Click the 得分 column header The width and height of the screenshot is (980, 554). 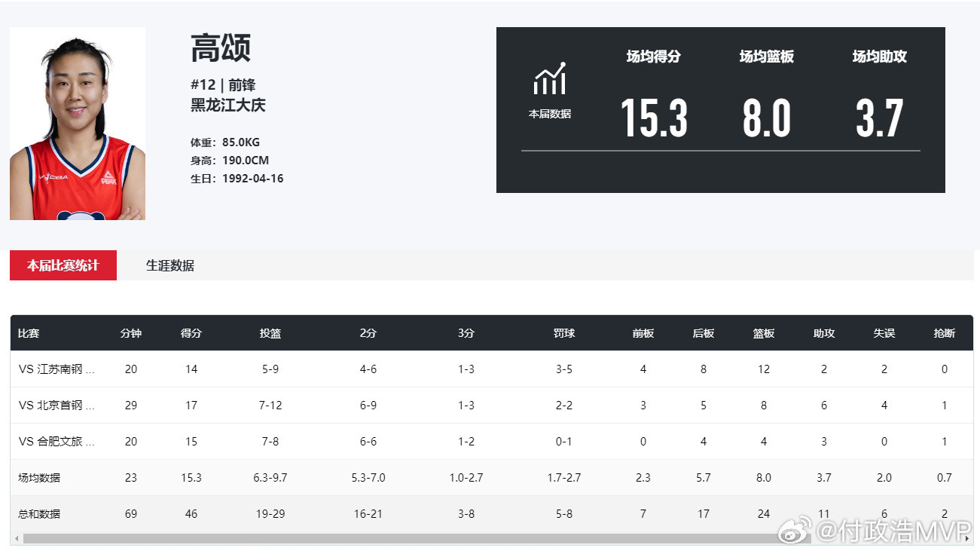click(191, 333)
